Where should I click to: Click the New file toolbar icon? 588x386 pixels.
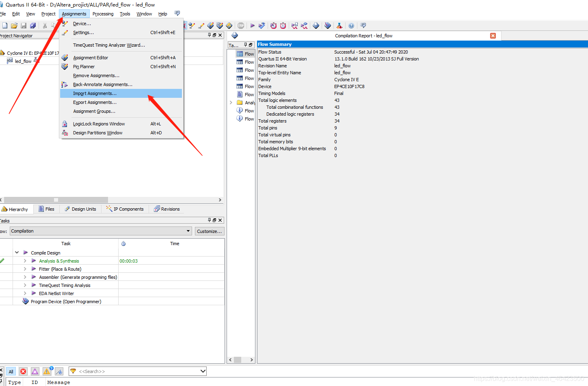5,26
